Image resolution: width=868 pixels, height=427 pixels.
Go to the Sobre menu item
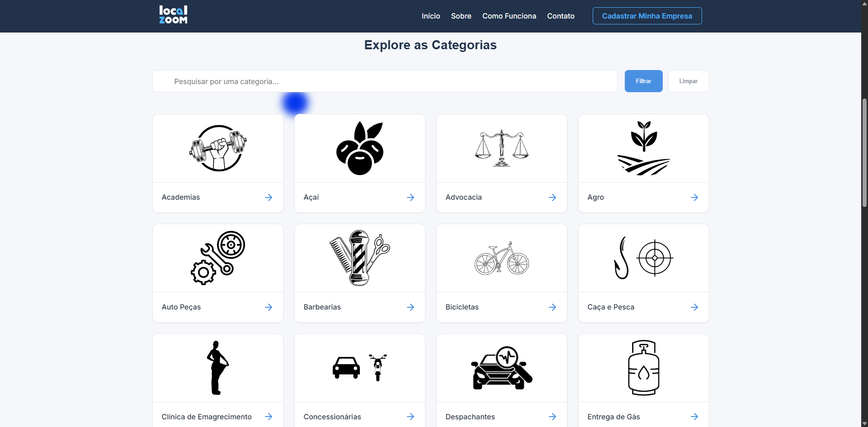click(x=461, y=16)
